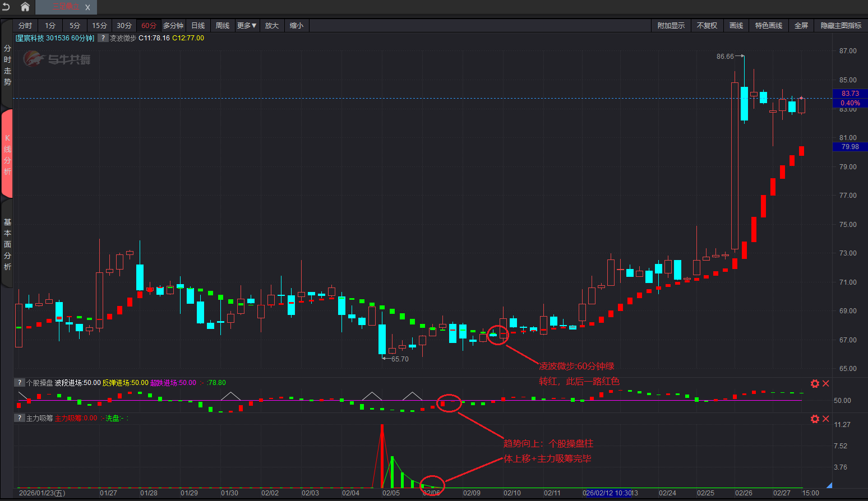Click the 83.73 current price marker on axis

tap(850, 94)
